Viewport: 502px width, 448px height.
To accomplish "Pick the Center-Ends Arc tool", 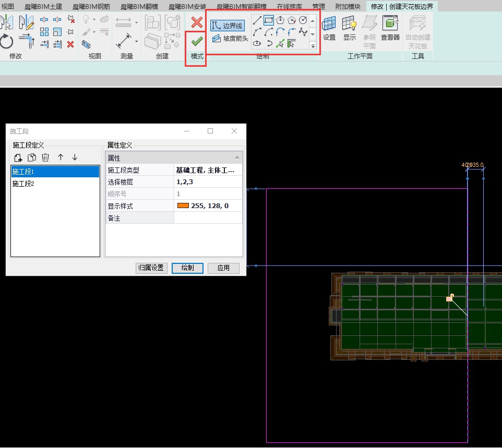I will click(269, 32).
